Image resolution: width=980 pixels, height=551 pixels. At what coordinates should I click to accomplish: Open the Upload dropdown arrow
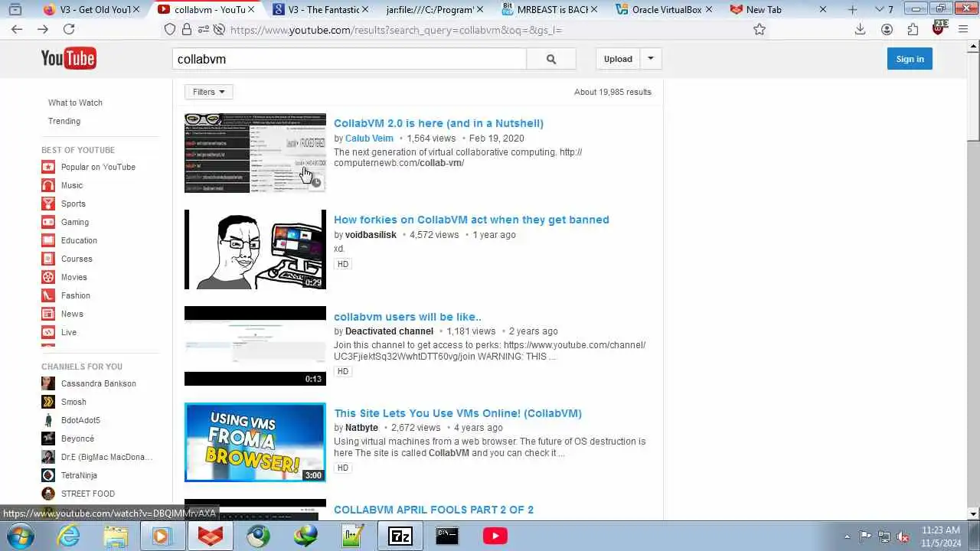click(x=651, y=59)
